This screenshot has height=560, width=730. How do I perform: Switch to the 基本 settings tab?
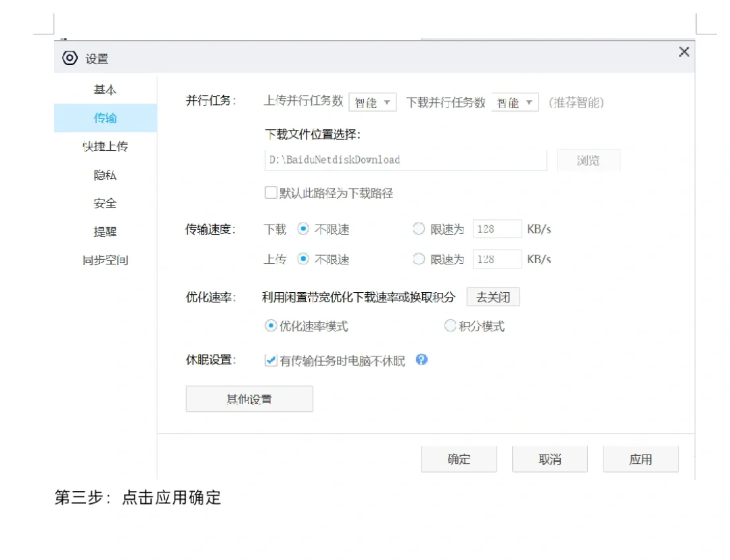point(105,89)
